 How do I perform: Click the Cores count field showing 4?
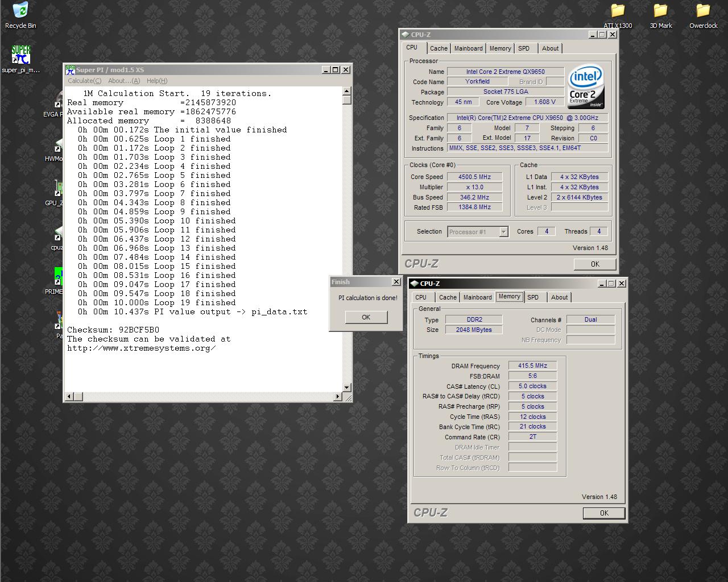[547, 231]
